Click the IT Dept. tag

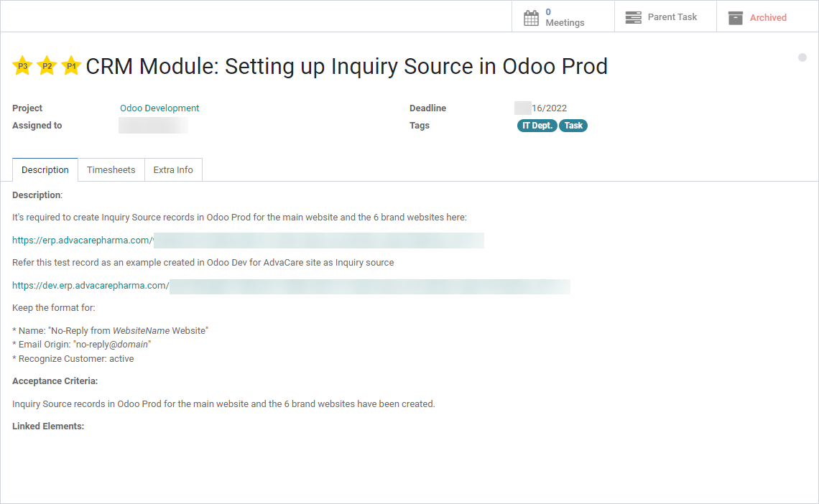point(537,125)
